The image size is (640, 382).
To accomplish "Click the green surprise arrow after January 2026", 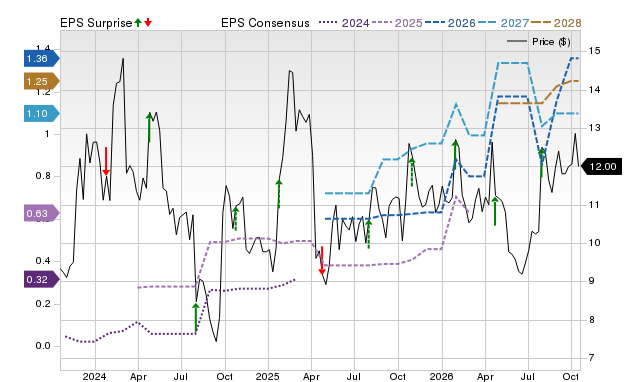I will pyautogui.click(x=455, y=155).
